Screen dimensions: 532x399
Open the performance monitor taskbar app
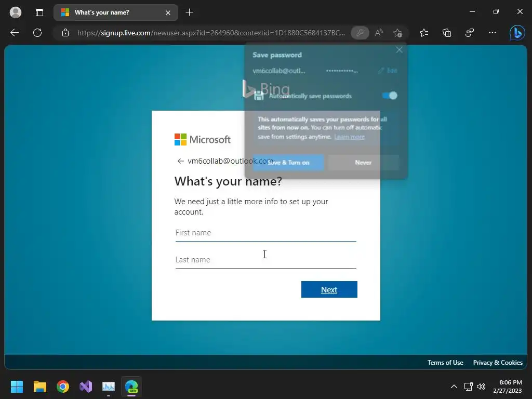pyautogui.click(x=109, y=387)
